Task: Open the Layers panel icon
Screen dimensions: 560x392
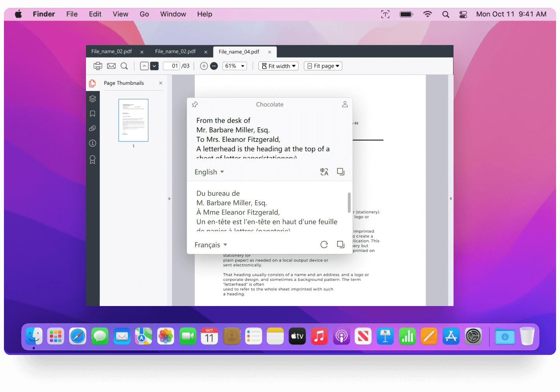Action: coord(93,99)
